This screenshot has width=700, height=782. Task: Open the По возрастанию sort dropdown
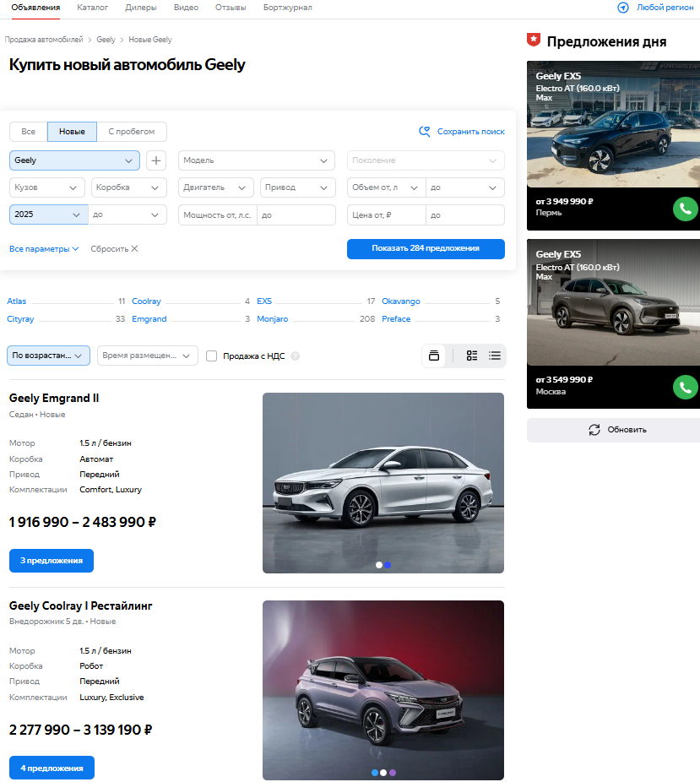[x=48, y=356]
